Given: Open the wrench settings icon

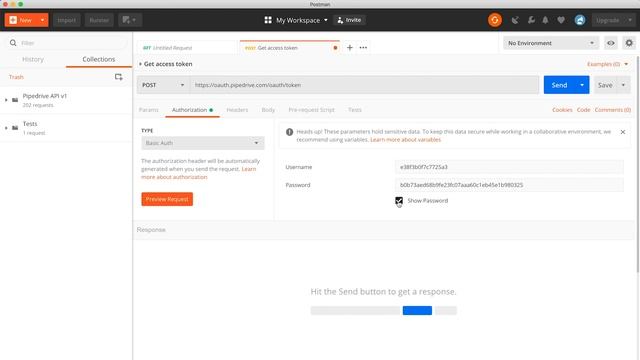Looking at the screenshot, I should pyautogui.click(x=531, y=20).
